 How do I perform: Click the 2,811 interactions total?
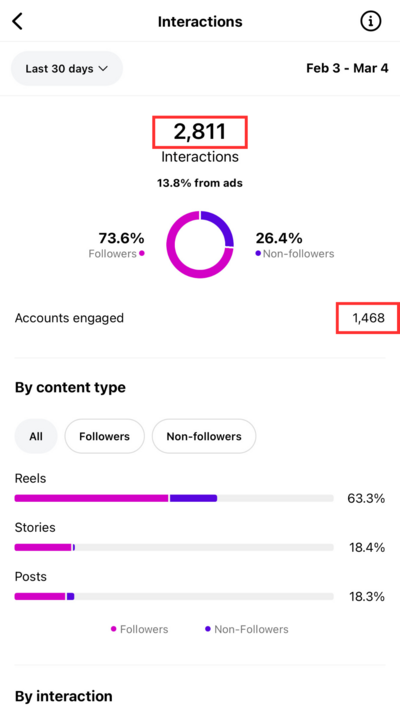tap(200, 132)
